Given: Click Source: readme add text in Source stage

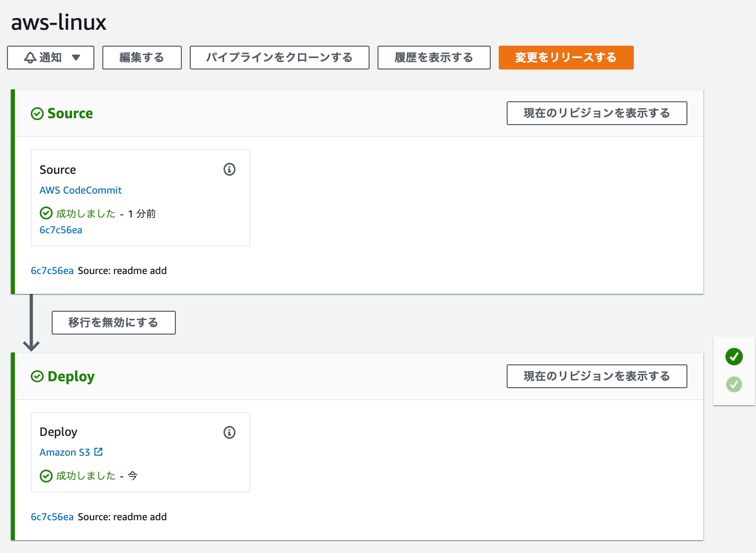Looking at the screenshot, I should (x=122, y=271).
